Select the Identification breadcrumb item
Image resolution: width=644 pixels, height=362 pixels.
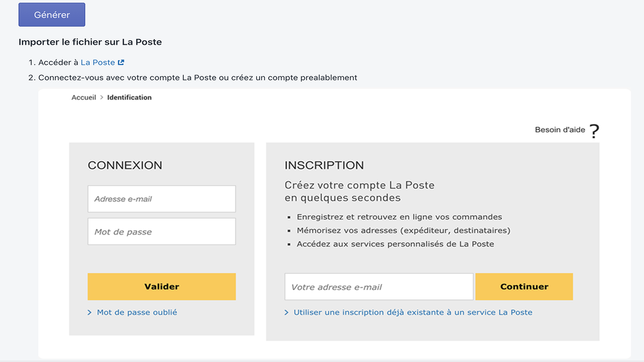click(129, 97)
